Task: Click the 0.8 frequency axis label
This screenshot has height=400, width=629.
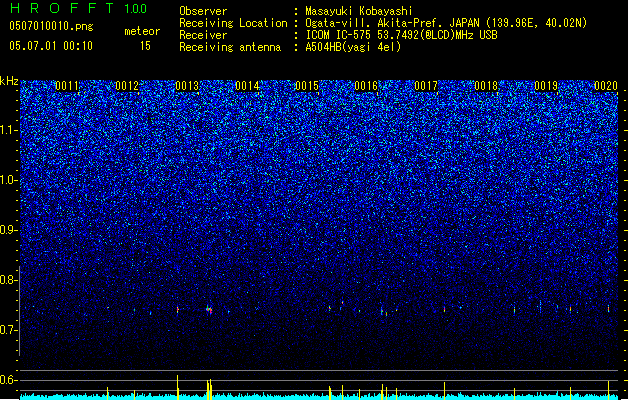Action: tap(8, 280)
